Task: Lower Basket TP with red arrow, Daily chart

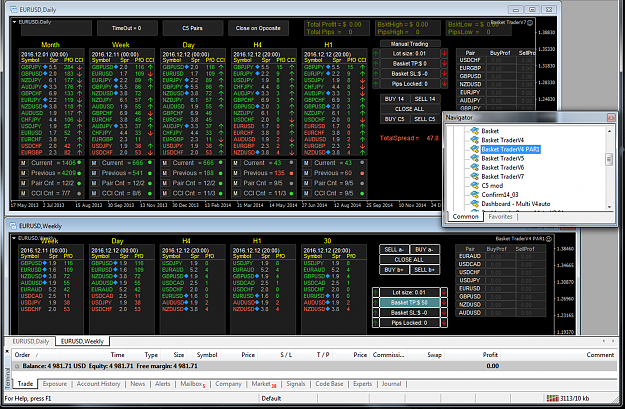Action: (x=444, y=63)
